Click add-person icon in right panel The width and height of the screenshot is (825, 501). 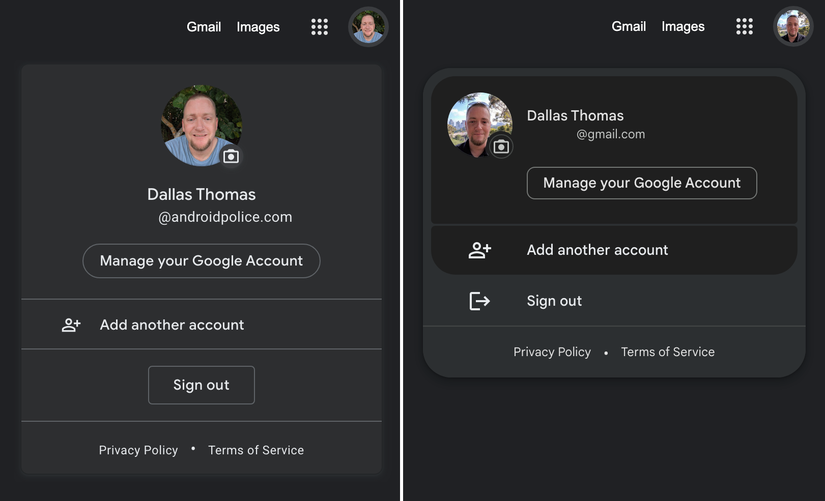point(479,250)
